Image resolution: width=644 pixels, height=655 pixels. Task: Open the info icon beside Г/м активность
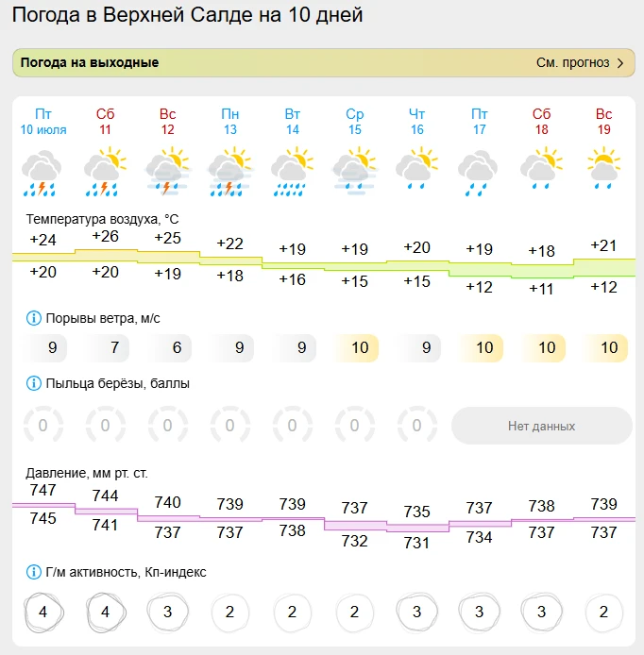[x=33, y=572]
